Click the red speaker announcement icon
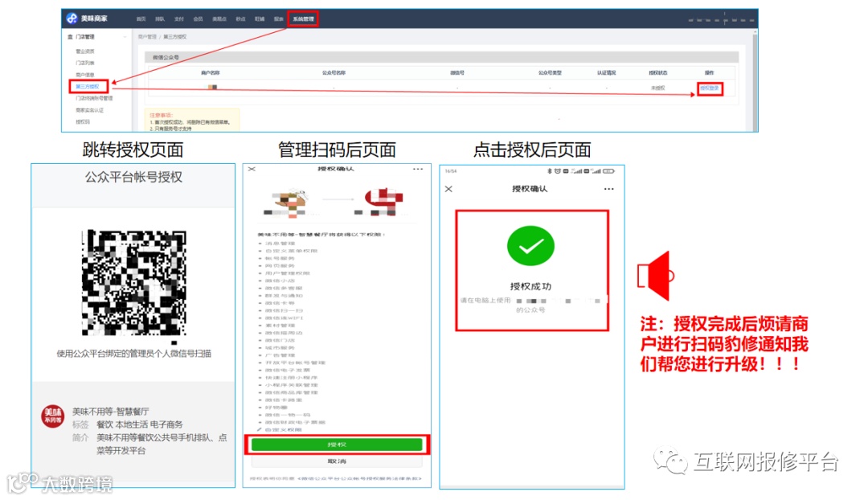Screen dimensions: 868x500 pos(656,276)
